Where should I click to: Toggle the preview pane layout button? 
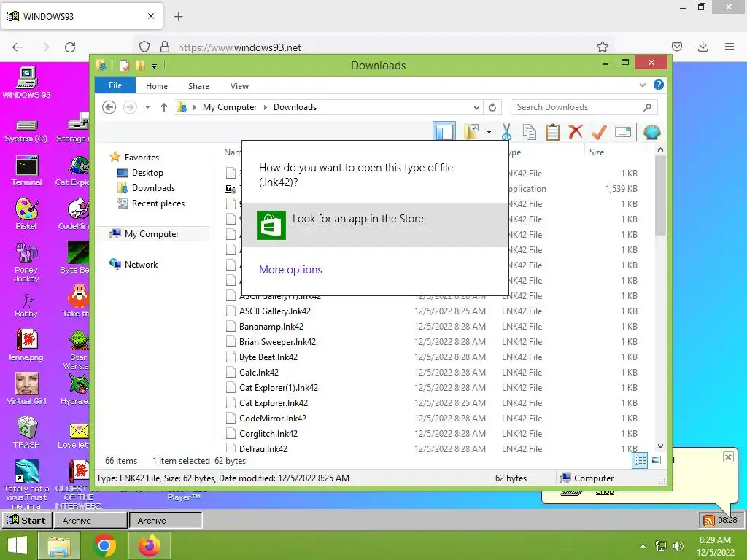(x=444, y=131)
